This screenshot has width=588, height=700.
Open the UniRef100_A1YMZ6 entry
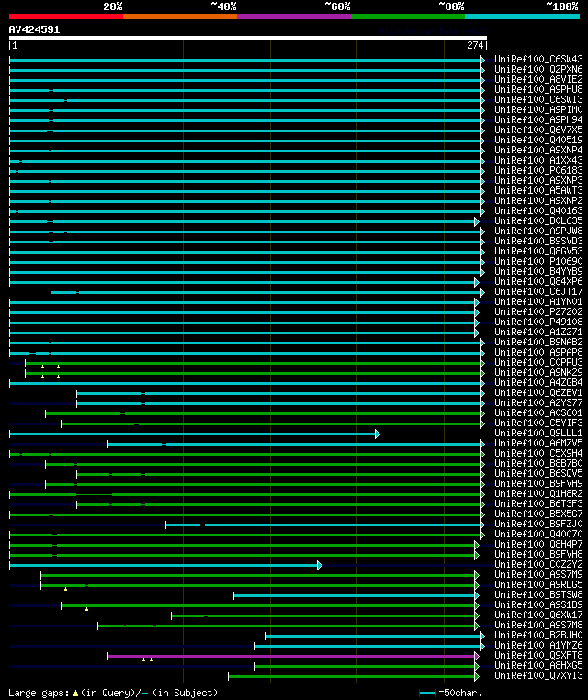(x=538, y=645)
